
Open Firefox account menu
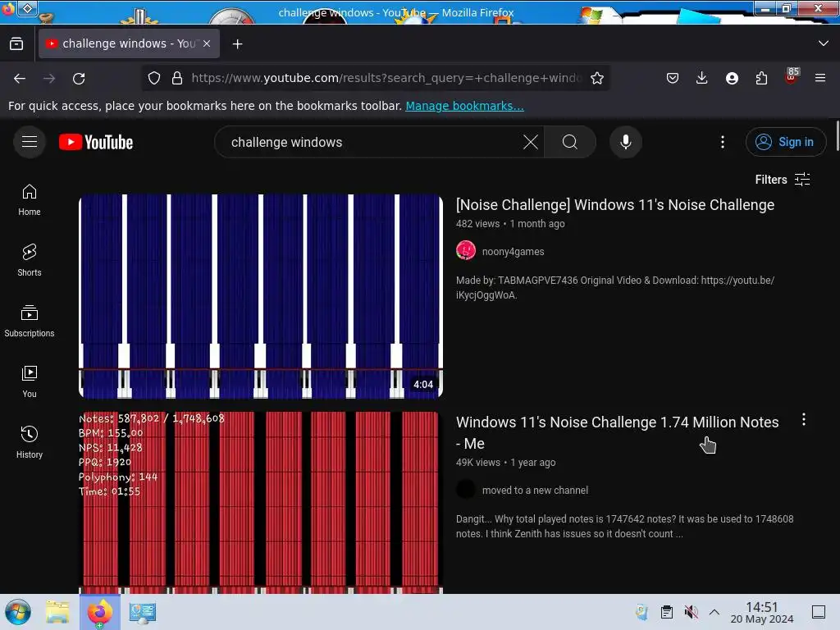(x=732, y=78)
